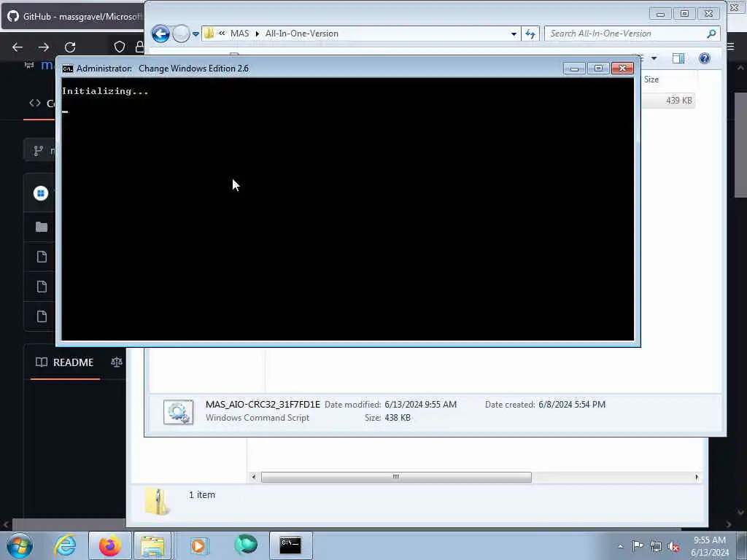Image resolution: width=747 pixels, height=560 pixels.
Task: Click the Action Center flag tray icon
Action: pos(638,546)
